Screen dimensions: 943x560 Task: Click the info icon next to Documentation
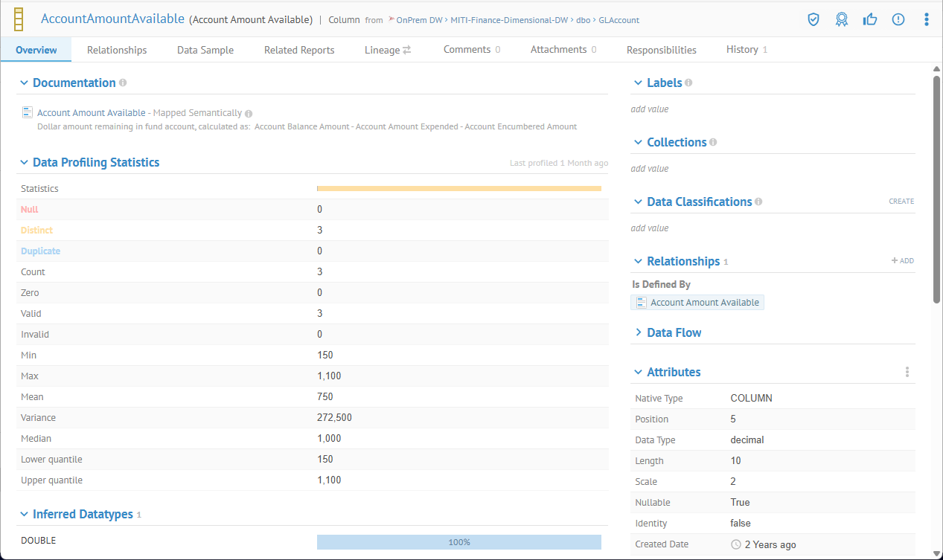pos(123,83)
